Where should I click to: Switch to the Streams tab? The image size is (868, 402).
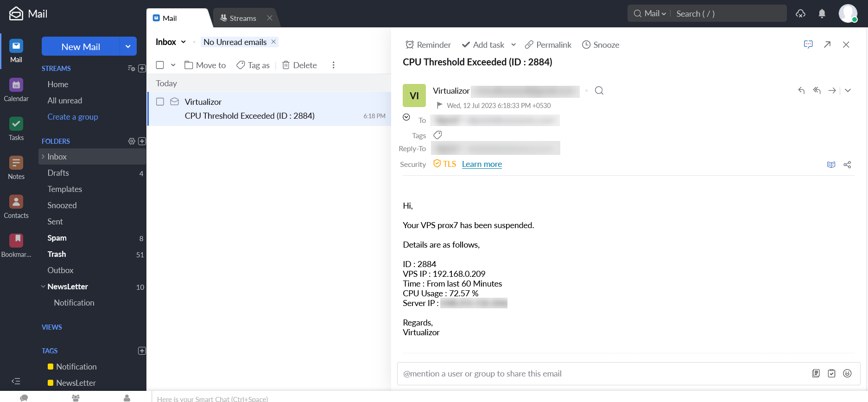coord(239,18)
